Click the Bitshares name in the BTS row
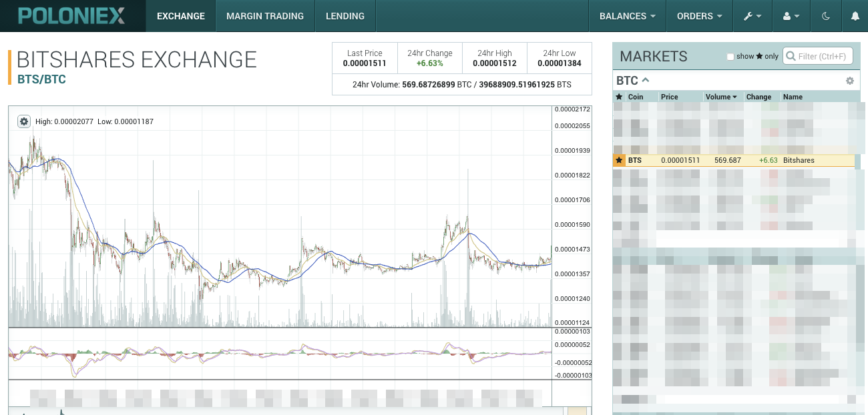868x415 pixels. (x=799, y=160)
